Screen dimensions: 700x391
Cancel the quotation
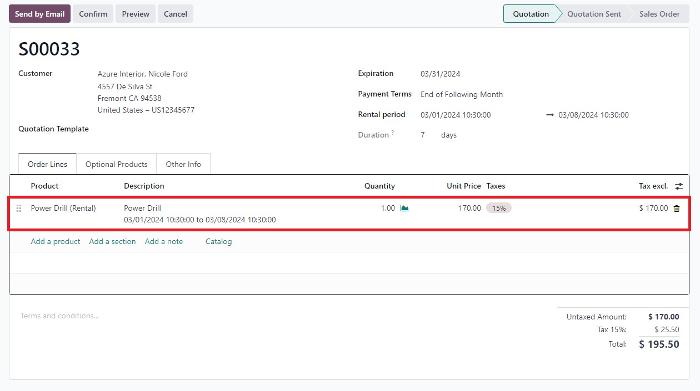(x=175, y=14)
